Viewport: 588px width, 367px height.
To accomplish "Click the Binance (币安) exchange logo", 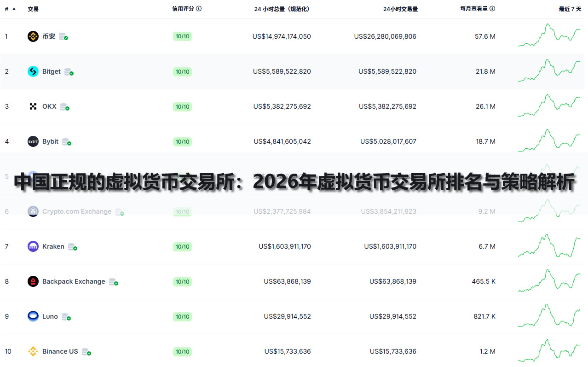I will click(x=33, y=36).
